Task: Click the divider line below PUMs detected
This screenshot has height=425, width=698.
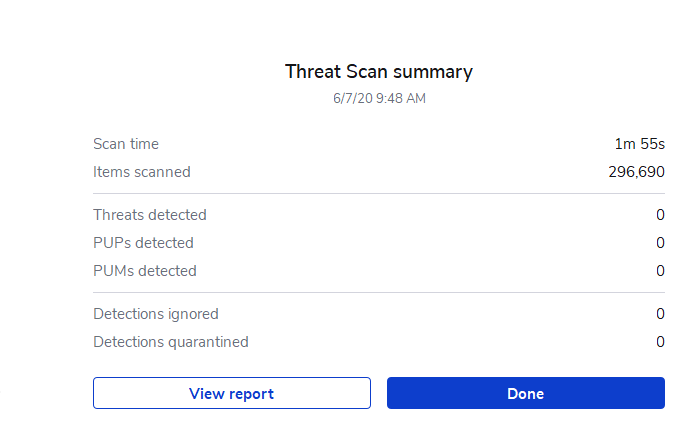Action: coord(379,292)
